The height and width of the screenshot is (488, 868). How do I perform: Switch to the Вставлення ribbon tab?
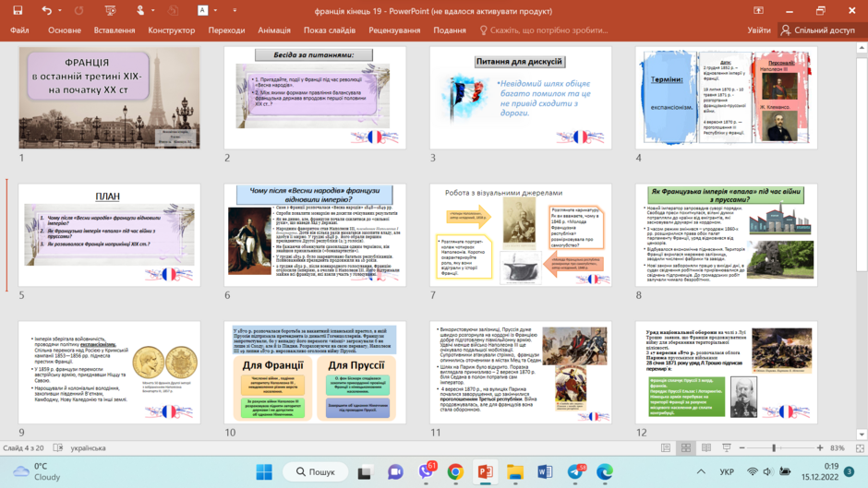114,30
